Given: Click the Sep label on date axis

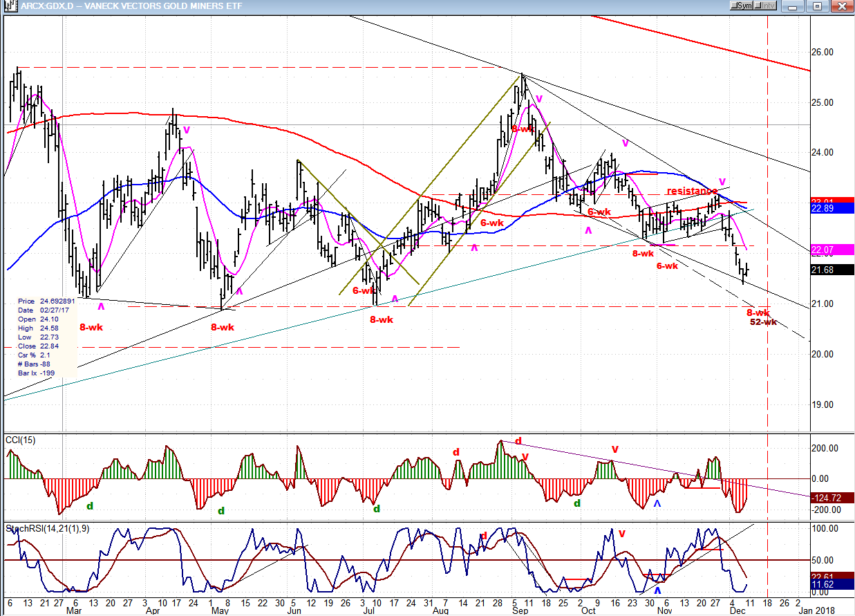Looking at the screenshot, I should [x=520, y=612].
